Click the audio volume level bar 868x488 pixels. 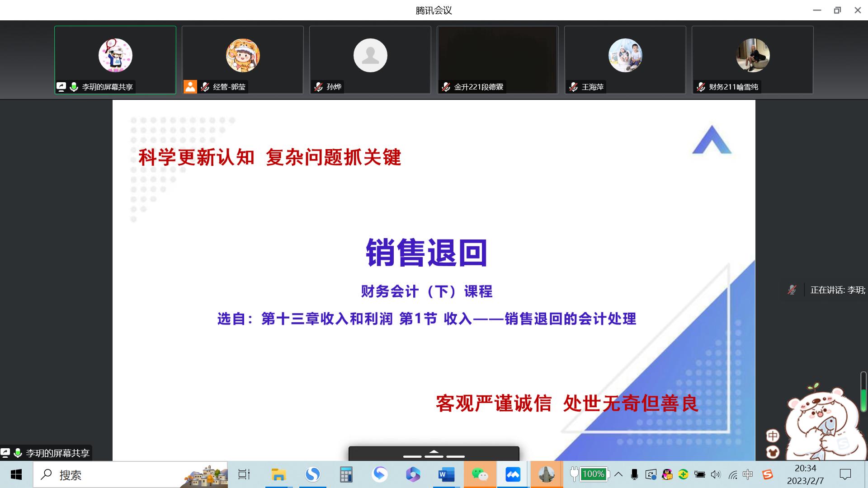863,392
